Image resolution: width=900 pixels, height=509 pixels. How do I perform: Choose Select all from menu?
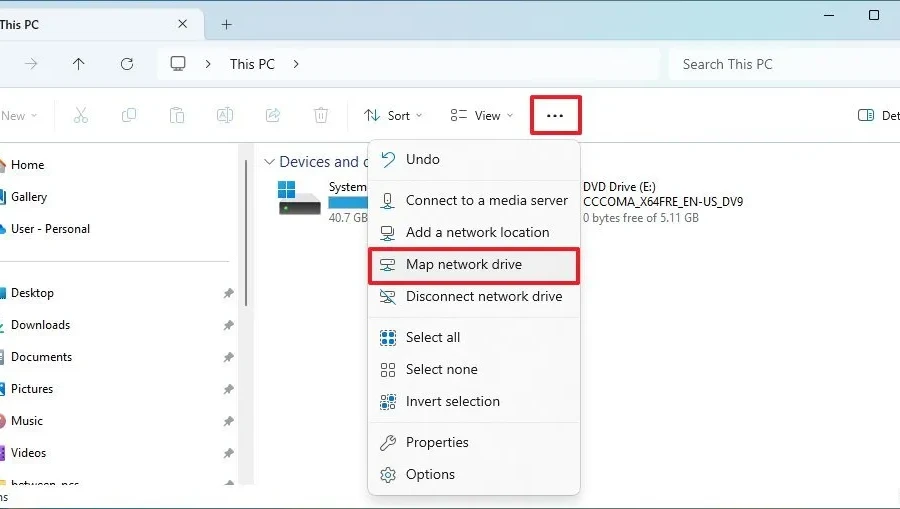pos(474,337)
